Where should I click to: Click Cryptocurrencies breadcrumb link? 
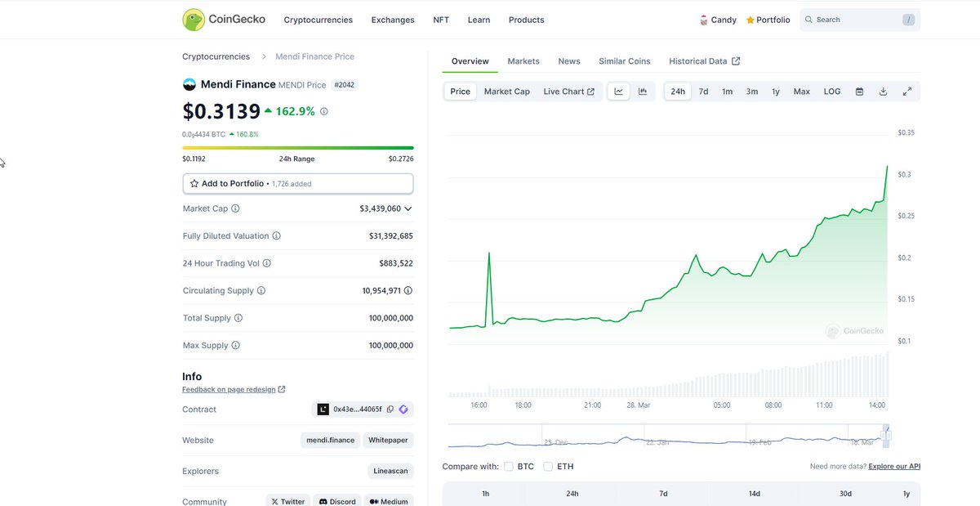point(216,56)
